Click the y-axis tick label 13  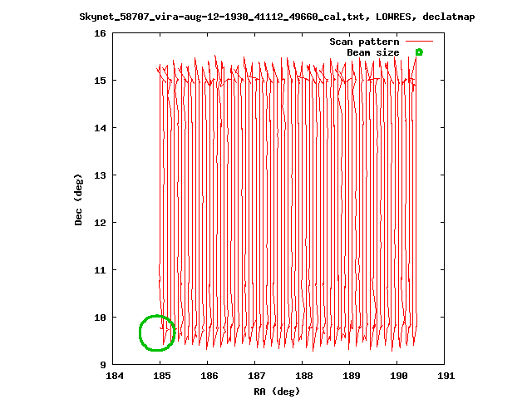100,175
